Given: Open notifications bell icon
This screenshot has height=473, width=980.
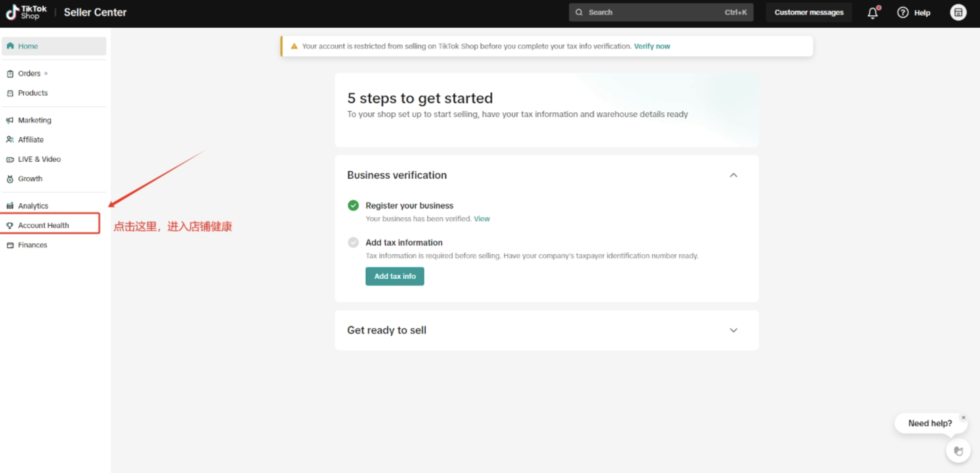Looking at the screenshot, I should click(x=873, y=12).
